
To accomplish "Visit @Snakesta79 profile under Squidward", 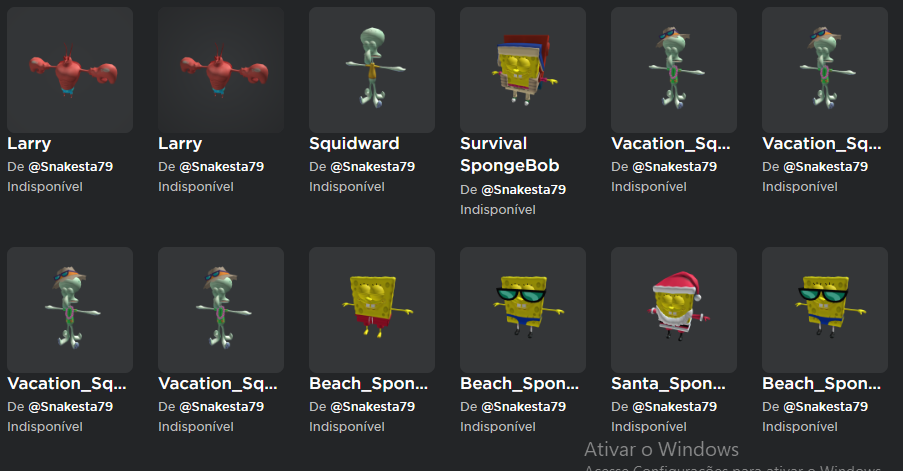I will click(373, 167).
